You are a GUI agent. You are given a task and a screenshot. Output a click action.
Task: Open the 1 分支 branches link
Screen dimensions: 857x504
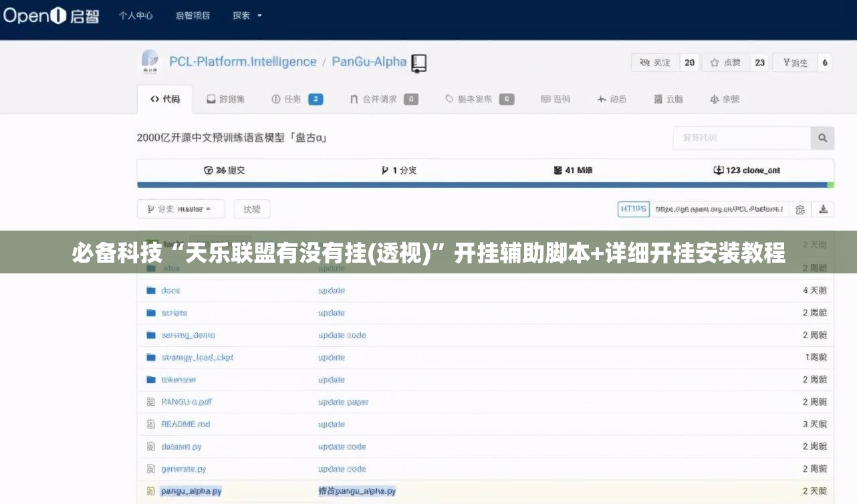point(398,170)
